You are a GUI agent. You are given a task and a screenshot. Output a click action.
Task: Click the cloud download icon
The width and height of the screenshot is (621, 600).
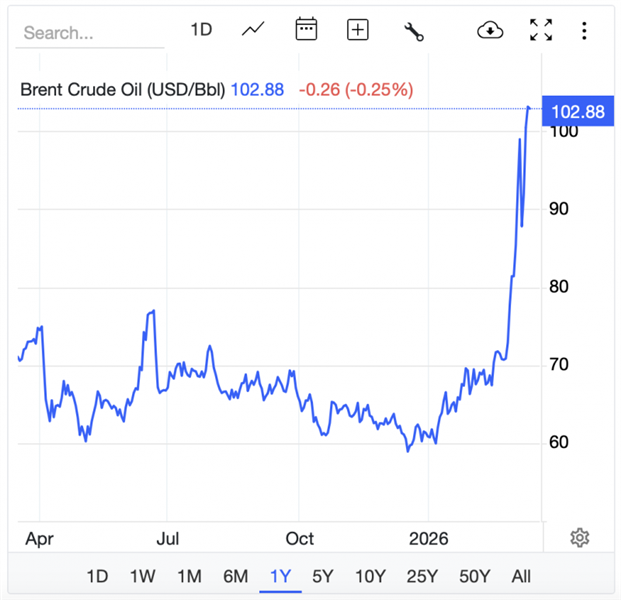(x=490, y=30)
